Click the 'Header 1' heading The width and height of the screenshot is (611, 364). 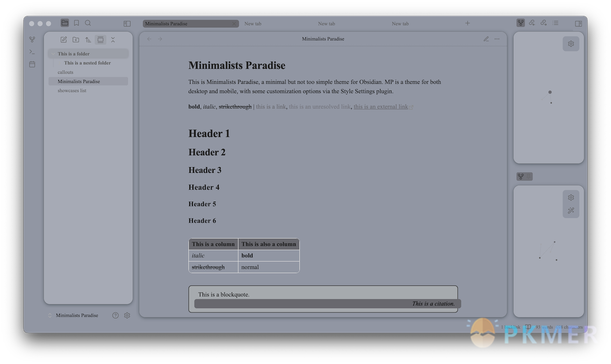[x=209, y=134]
